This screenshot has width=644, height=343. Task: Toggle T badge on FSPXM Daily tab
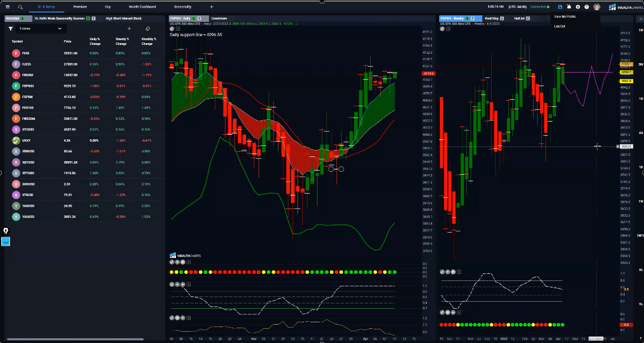click(x=199, y=18)
